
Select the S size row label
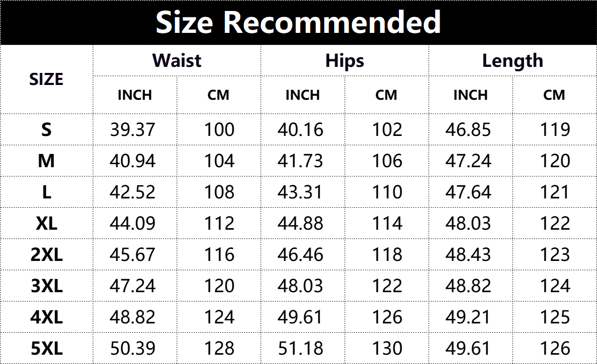(x=47, y=130)
